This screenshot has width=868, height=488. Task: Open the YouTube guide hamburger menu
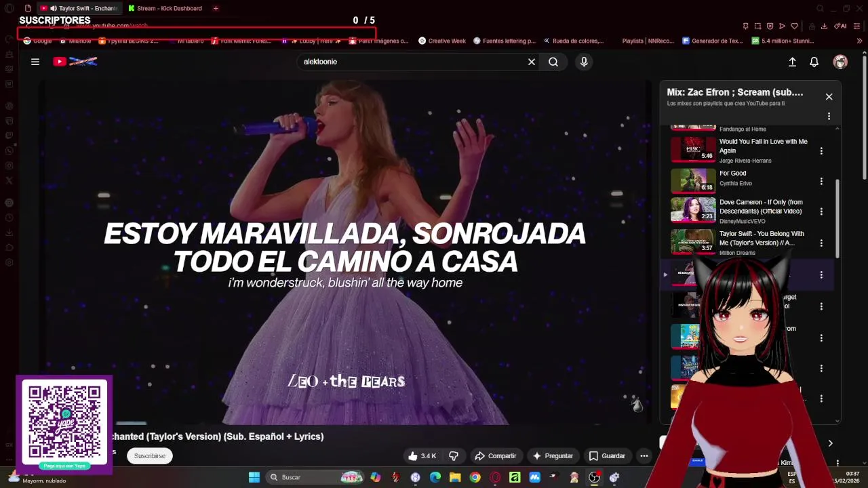pos(35,62)
